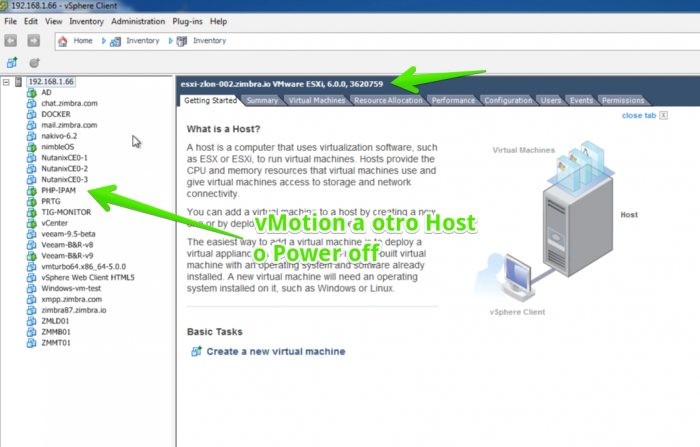Switch to the Events tab
The image size is (700, 447).
(581, 100)
